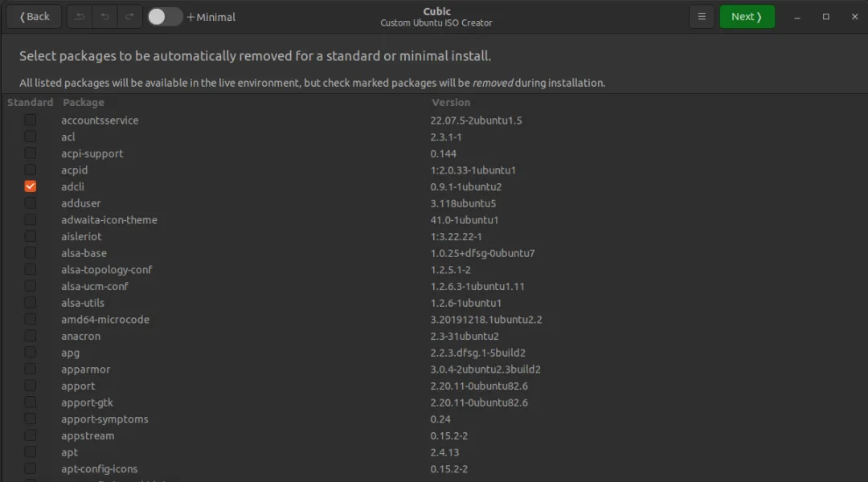
Task: Sort by the Version column header
Action: pyautogui.click(x=451, y=102)
